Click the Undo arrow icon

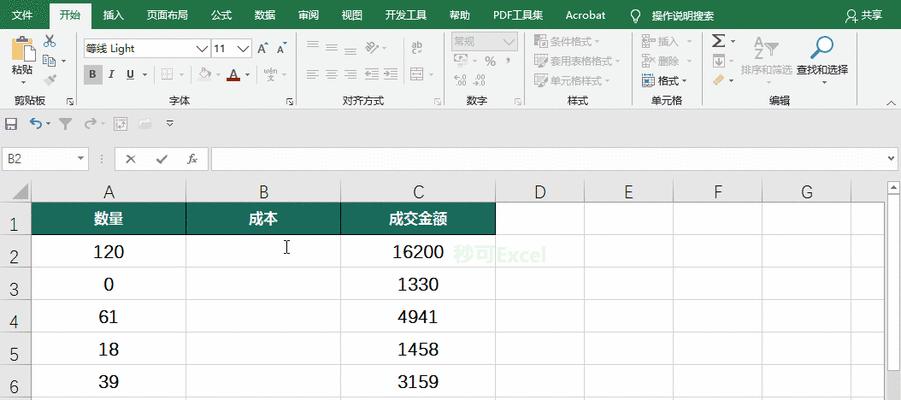coord(36,124)
